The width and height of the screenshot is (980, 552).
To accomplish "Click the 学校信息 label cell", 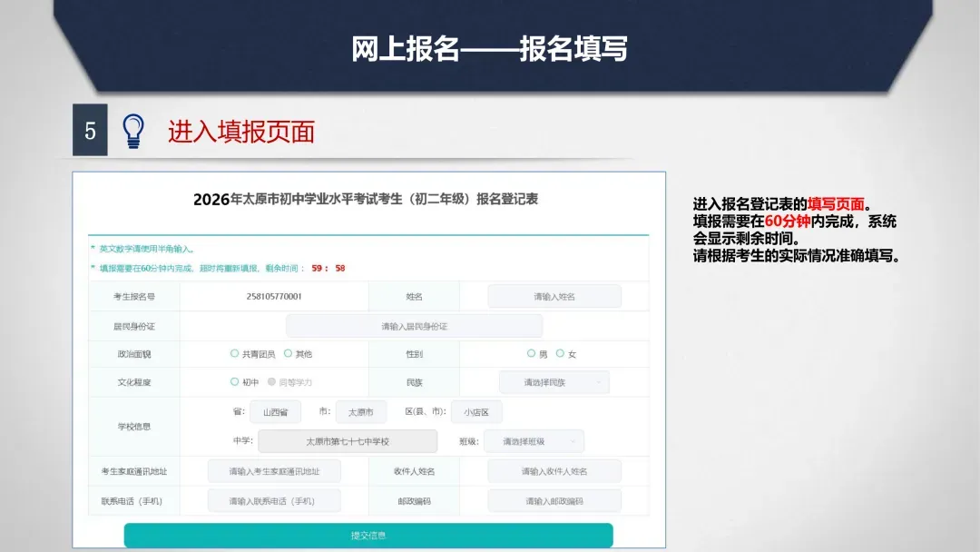I will [x=133, y=427].
